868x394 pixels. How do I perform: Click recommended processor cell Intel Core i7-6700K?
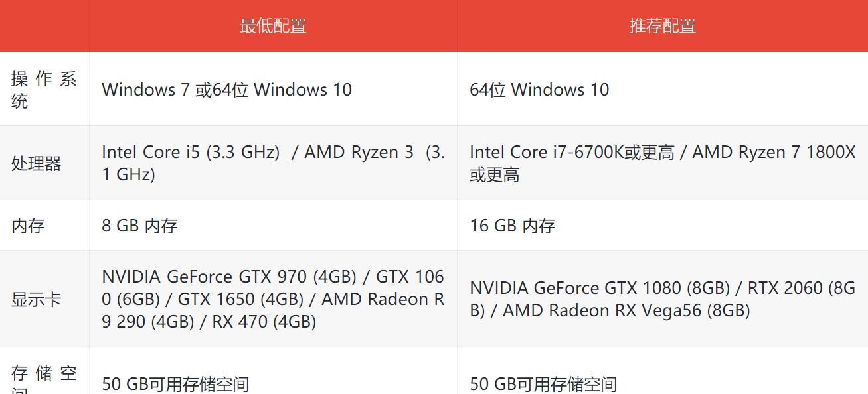point(662,163)
